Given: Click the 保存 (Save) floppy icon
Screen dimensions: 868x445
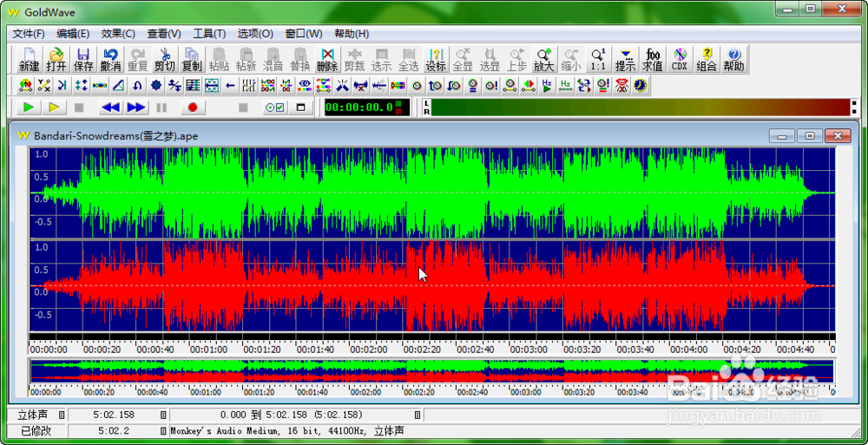Looking at the screenshot, I should pos(83,60).
